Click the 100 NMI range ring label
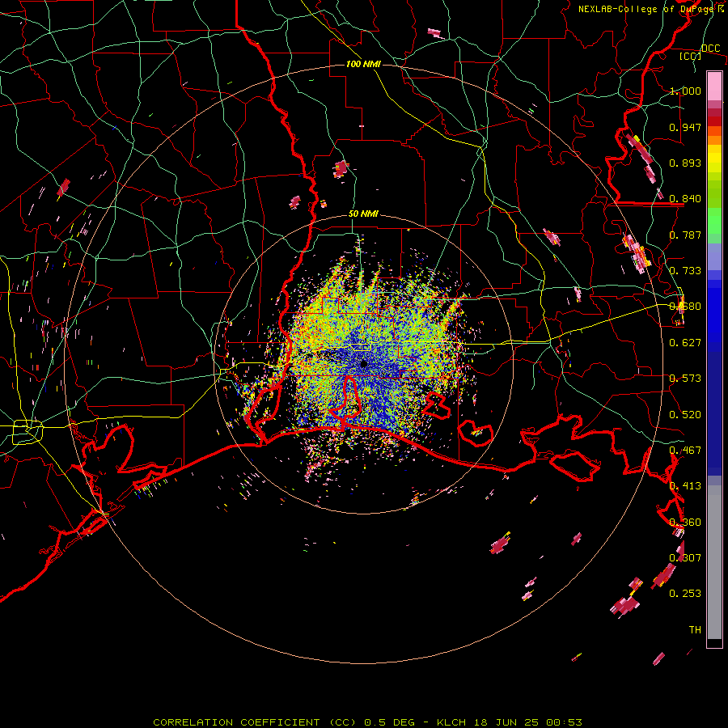The width and height of the screenshot is (728, 728). [x=363, y=64]
